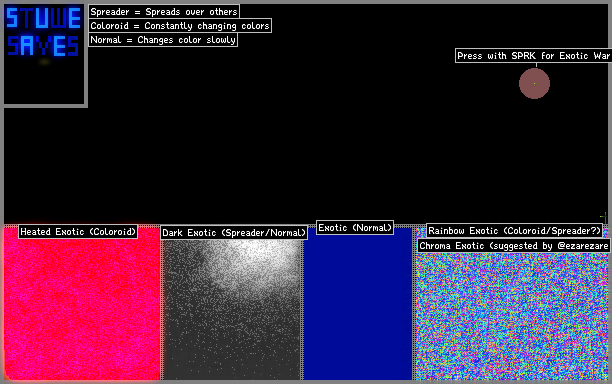Click the "Chroma Exotic" suggested-by sign
This screenshot has height=384, width=612.
pyautogui.click(x=514, y=246)
